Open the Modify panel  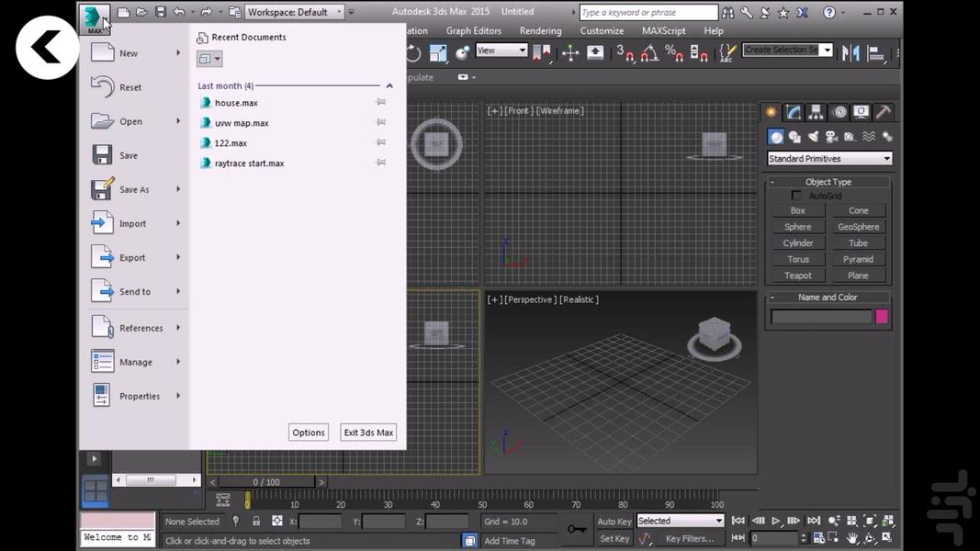[792, 111]
